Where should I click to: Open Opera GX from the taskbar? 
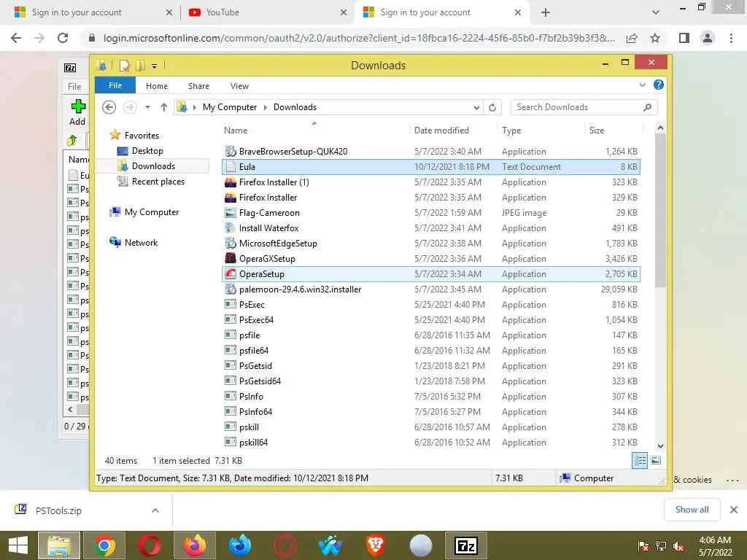coord(285,545)
